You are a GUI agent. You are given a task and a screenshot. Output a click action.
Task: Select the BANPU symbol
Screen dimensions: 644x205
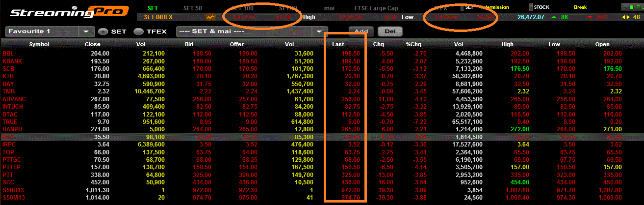[x=12, y=129]
